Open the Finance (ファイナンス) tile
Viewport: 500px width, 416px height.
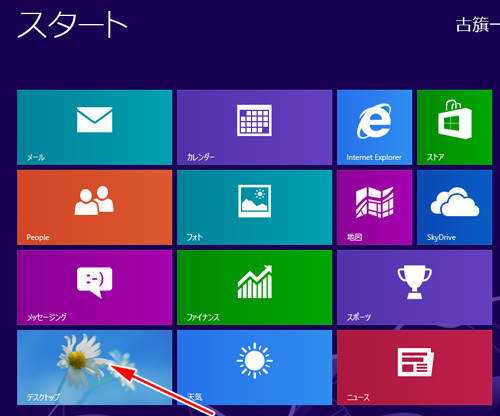coord(254,287)
